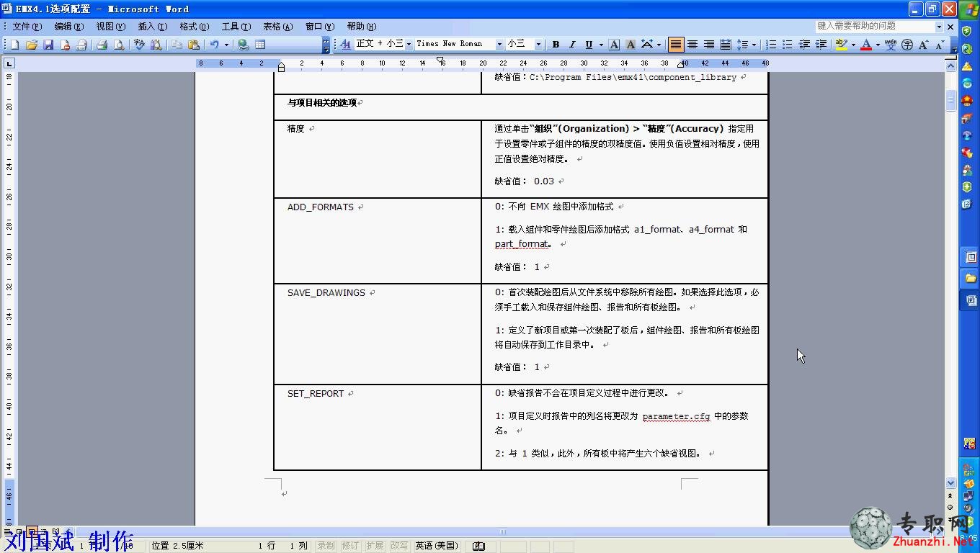Open the 表格(A) menu
Screen dimensions: 980x553
[277, 27]
